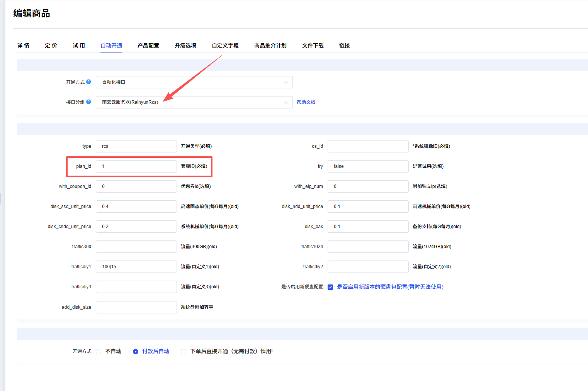The width and height of the screenshot is (588, 391).
Task: Open the 商品推介计划 tab
Action: click(x=270, y=46)
